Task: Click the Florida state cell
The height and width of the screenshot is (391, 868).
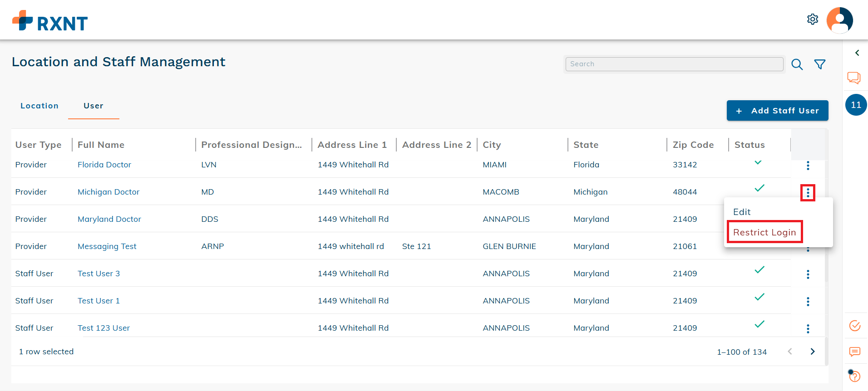Action: click(587, 165)
